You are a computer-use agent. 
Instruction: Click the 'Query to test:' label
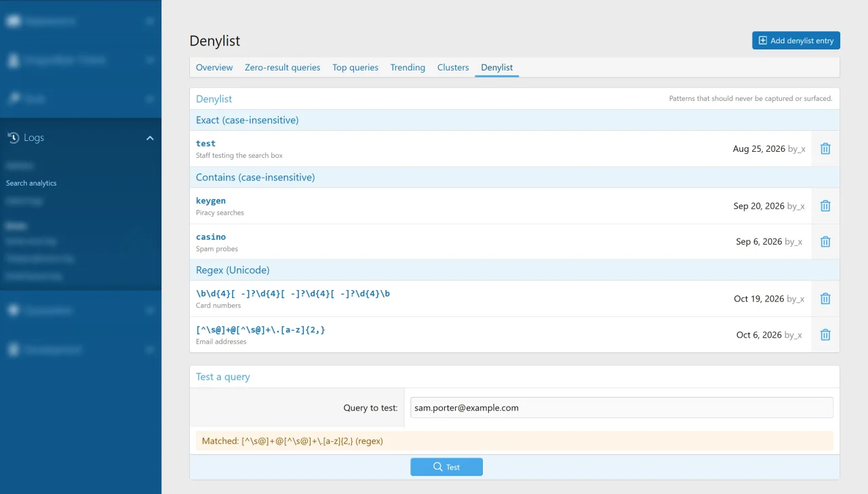pyautogui.click(x=370, y=408)
